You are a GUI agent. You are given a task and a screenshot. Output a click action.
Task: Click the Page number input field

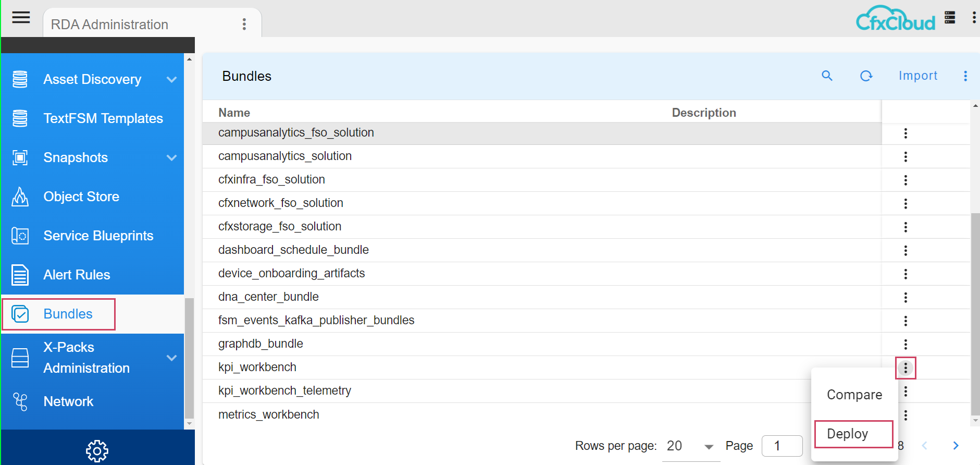(781, 446)
